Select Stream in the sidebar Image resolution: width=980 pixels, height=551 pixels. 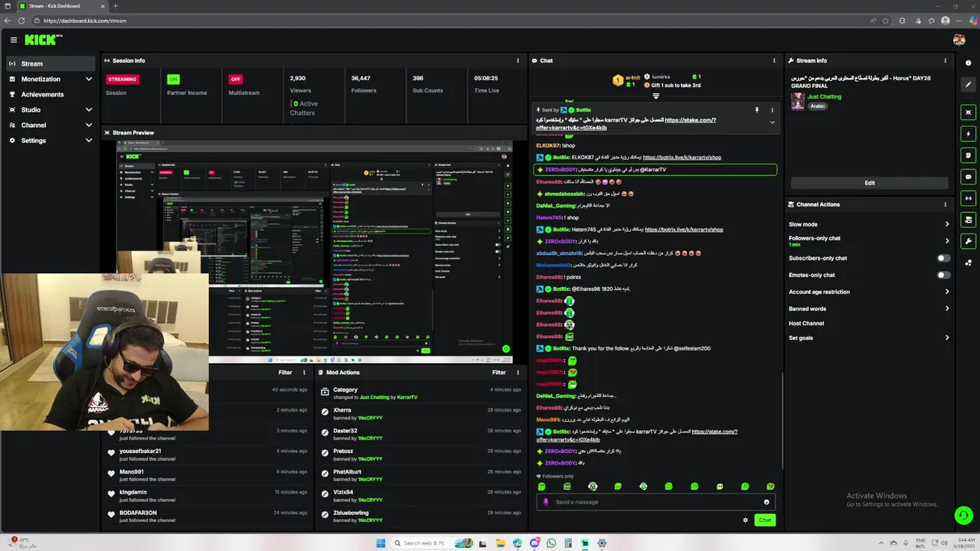click(x=51, y=64)
